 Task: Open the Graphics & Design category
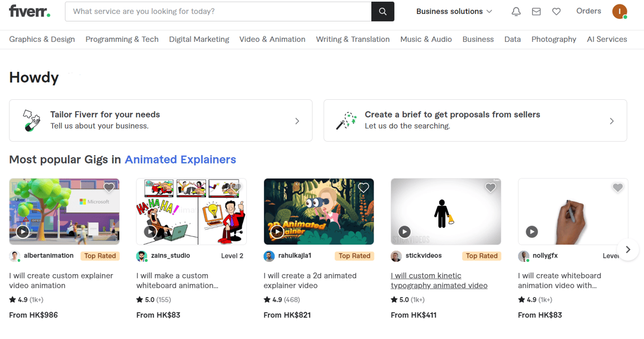[x=42, y=39]
